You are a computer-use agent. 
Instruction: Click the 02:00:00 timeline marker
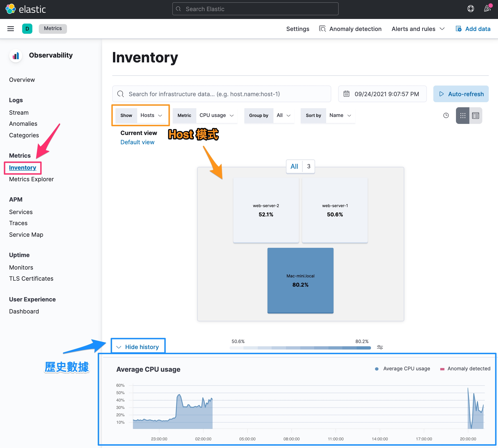pos(203,439)
